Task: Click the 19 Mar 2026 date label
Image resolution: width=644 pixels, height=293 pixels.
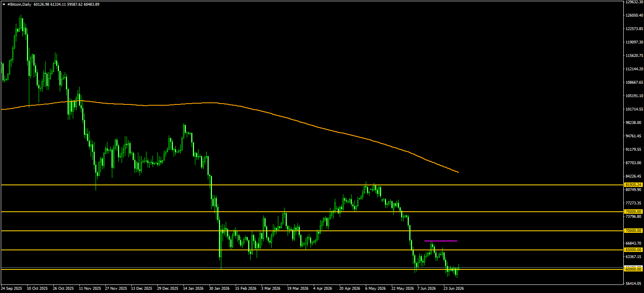Action: click(298, 289)
